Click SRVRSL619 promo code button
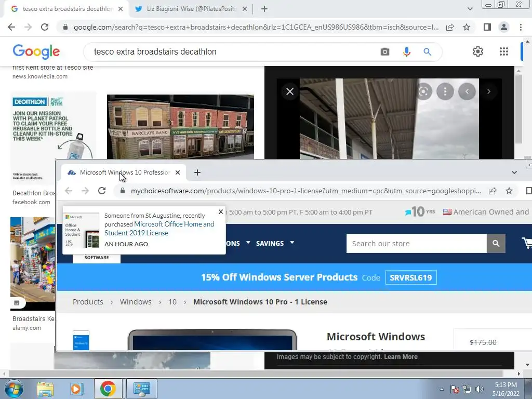 411,277
